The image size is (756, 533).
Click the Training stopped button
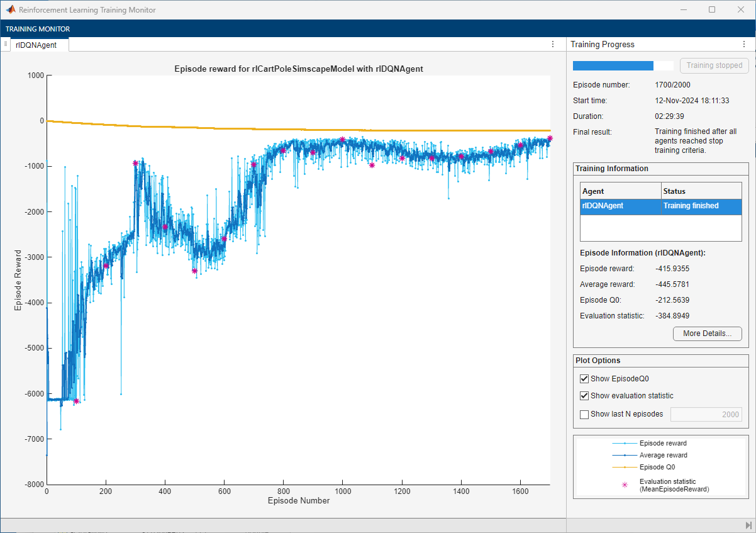click(x=714, y=65)
